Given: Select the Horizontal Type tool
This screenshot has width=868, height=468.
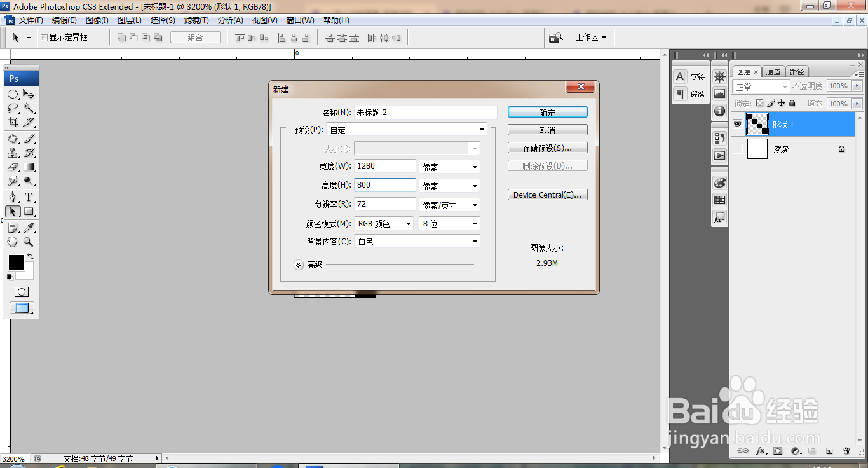Looking at the screenshot, I should (29, 197).
